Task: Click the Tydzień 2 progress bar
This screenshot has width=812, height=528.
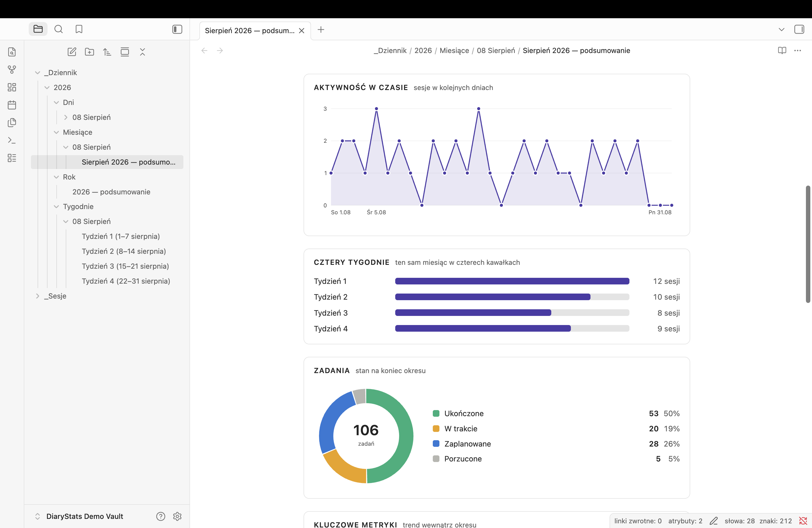Action: pos(512,297)
